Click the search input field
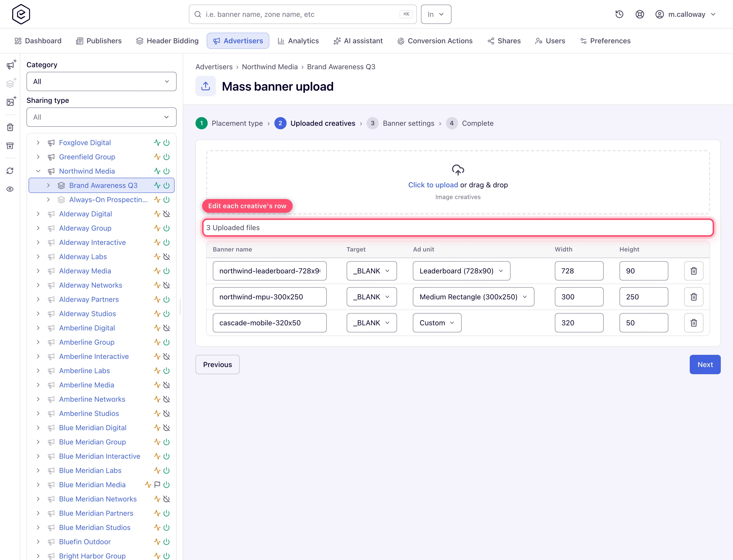Screen dimensions: 733x560 tap(303, 14)
